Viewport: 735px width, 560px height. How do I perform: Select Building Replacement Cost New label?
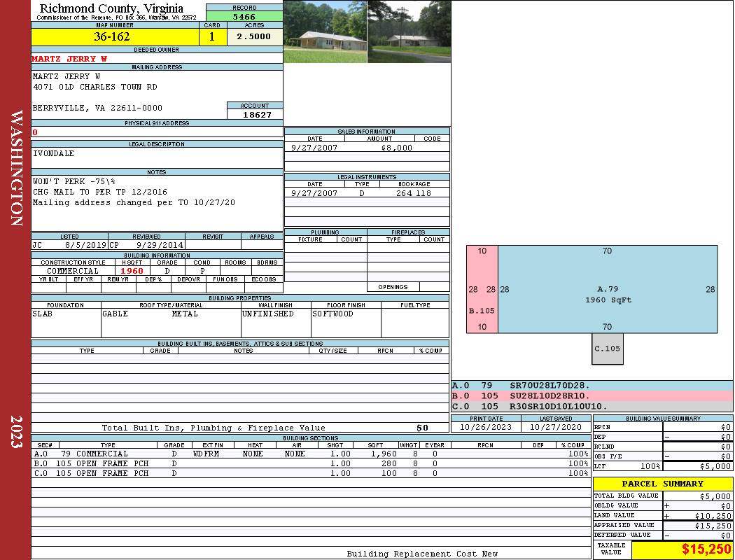click(x=422, y=554)
